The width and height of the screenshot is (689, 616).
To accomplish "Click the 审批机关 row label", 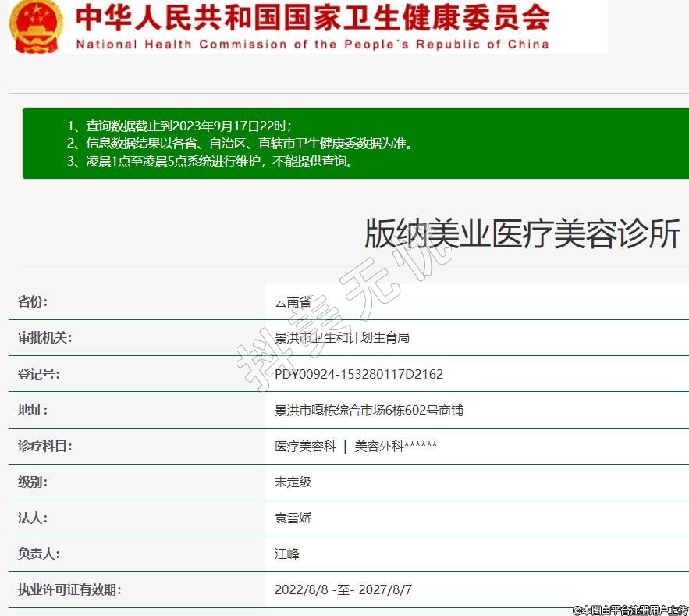I will pos(45,338).
